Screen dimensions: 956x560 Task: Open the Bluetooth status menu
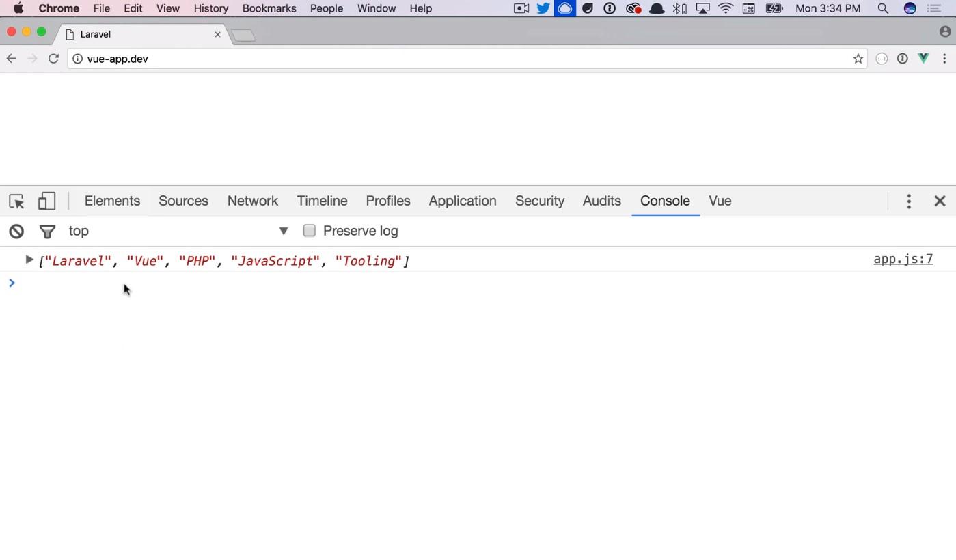(x=679, y=8)
